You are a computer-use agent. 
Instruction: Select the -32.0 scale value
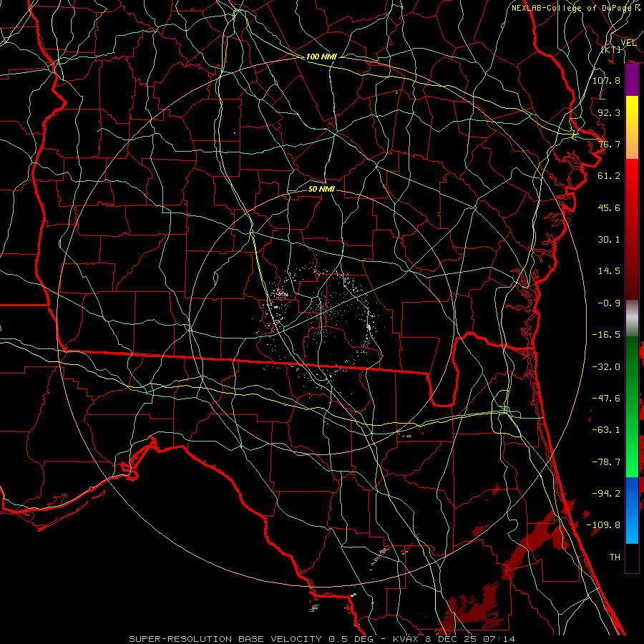tap(606, 367)
